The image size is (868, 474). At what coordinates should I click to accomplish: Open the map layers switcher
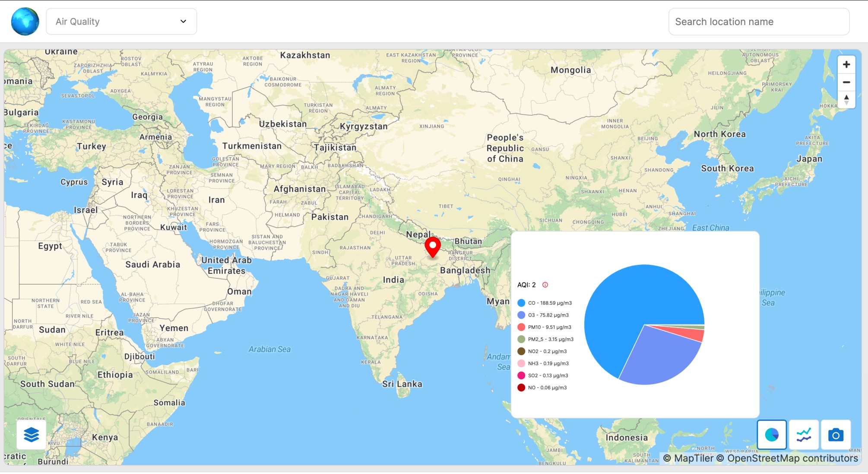point(31,435)
